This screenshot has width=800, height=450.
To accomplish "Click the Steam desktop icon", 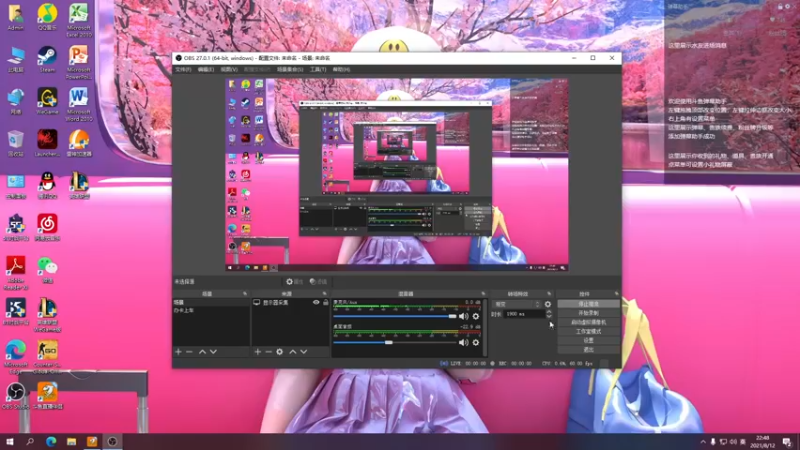I will point(47,60).
